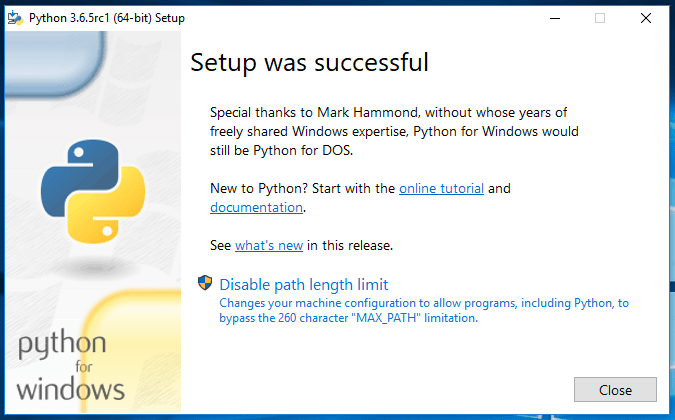675x420 pixels.
Task: Select Disable path length limit
Action: click(304, 284)
